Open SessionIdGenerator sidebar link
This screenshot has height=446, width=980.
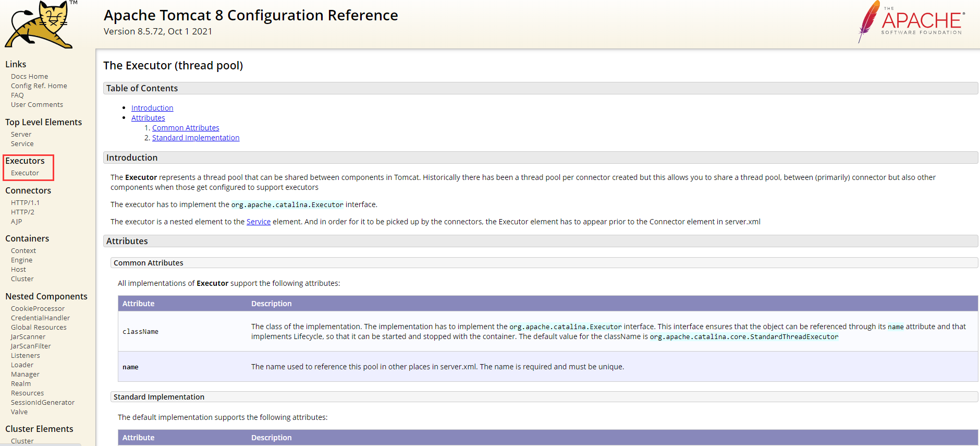tap(42, 403)
